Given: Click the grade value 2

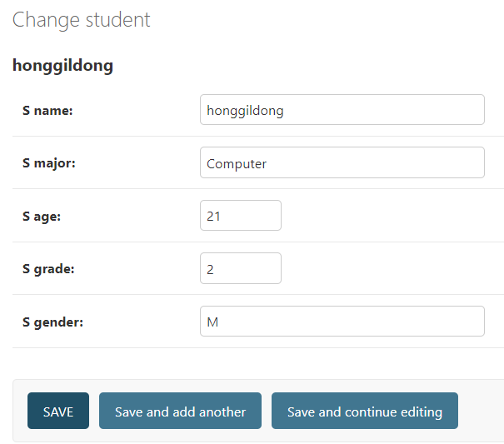Looking at the screenshot, I should 211,269.
